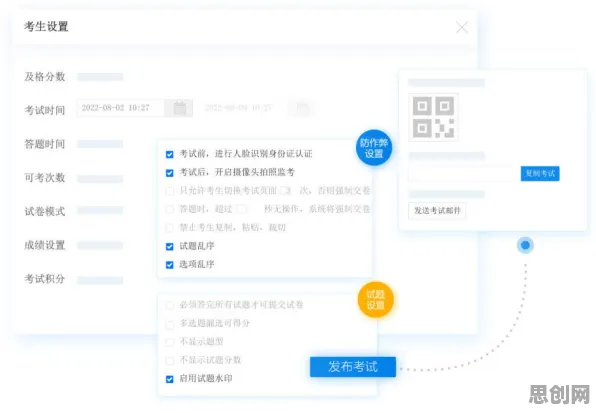The width and height of the screenshot is (596, 413).
Task: Click the 试卷模式 value field
Action: pos(100,211)
